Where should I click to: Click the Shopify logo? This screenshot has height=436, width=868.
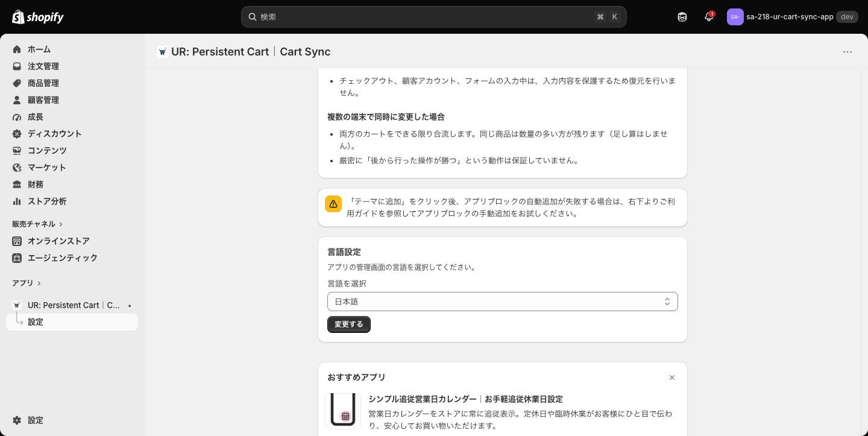point(38,17)
